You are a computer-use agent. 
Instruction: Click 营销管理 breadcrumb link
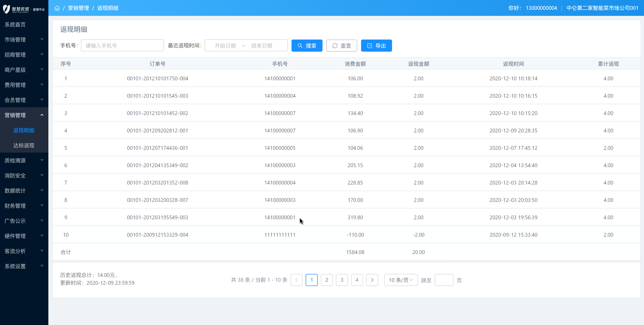tap(78, 8)
